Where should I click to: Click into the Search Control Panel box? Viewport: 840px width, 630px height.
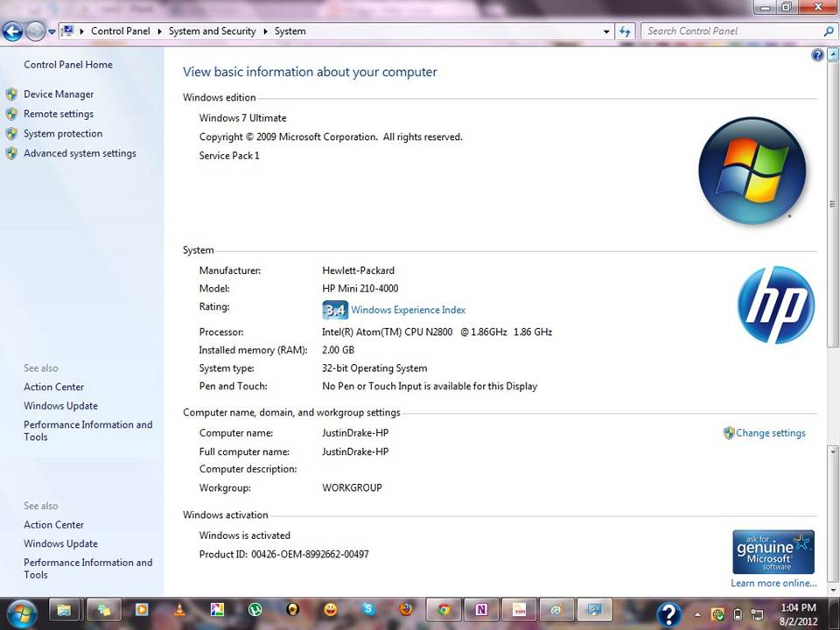(738, 31)
